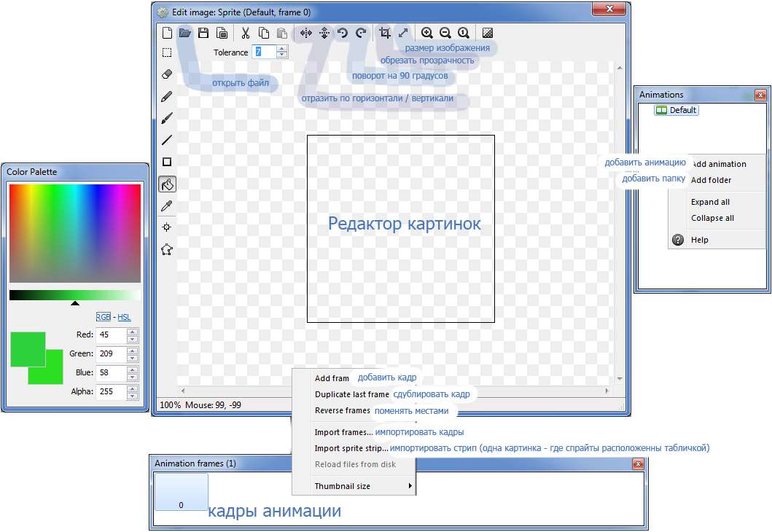The image size is (772, 532).
Task: Click the Cut scissors icon
Action: (x=246, y=33)
